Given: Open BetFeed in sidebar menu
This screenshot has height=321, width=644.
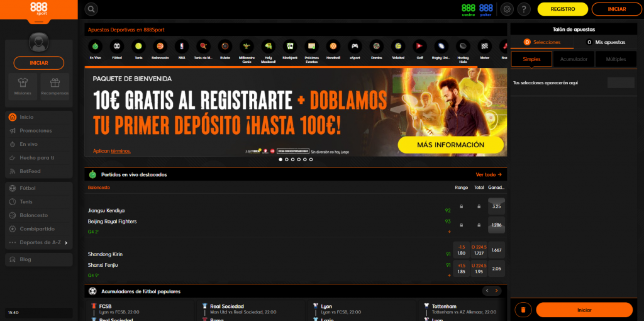Looking at the screenshot, I should [x=39, y=171].
